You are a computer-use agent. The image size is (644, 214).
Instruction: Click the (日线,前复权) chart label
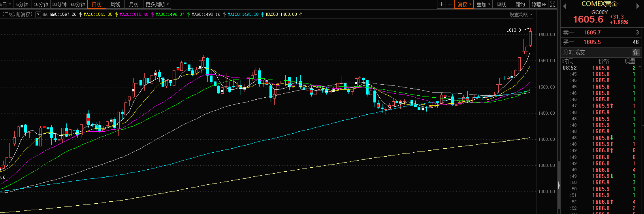click(17, 14)
